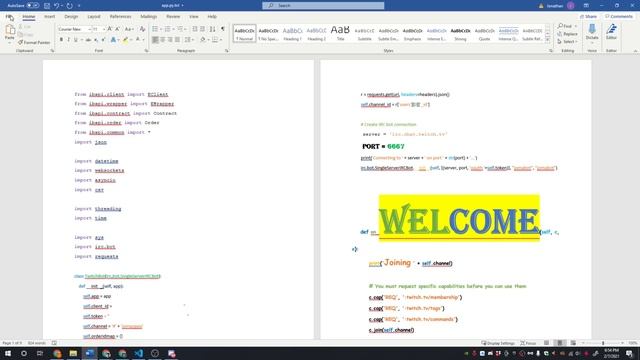The height and width of the screenshot is (360, 640).
Task: Open the Font dialog launcher
Action: (x=147, y=51)
